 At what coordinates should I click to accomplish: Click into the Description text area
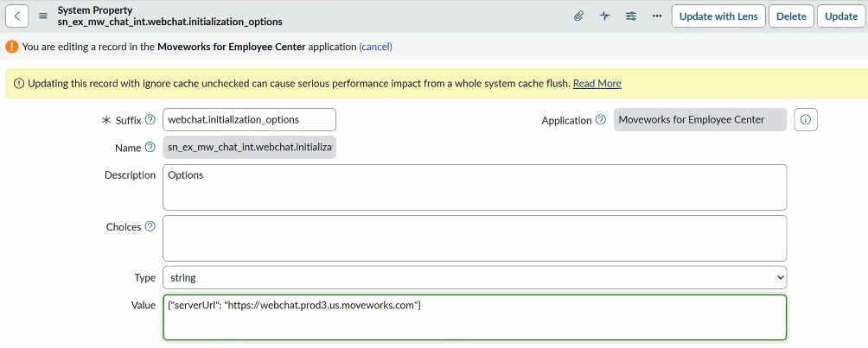click(475, 187)
